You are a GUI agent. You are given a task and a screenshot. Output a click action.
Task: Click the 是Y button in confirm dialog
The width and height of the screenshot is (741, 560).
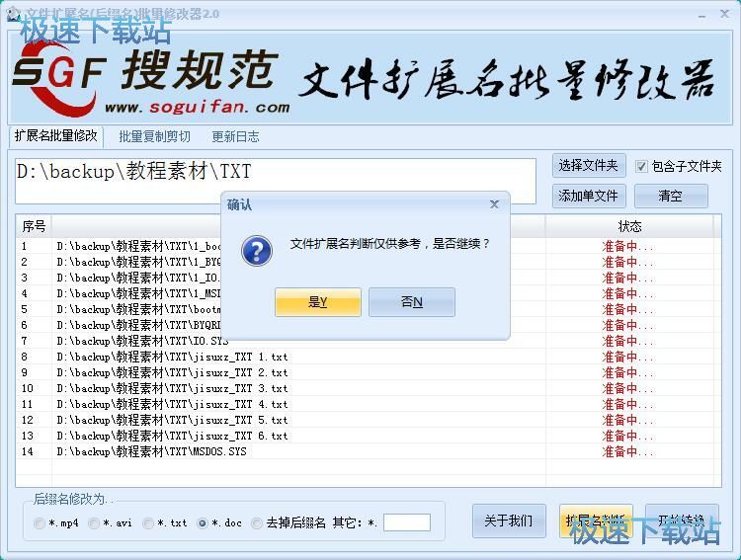(318, 302)
